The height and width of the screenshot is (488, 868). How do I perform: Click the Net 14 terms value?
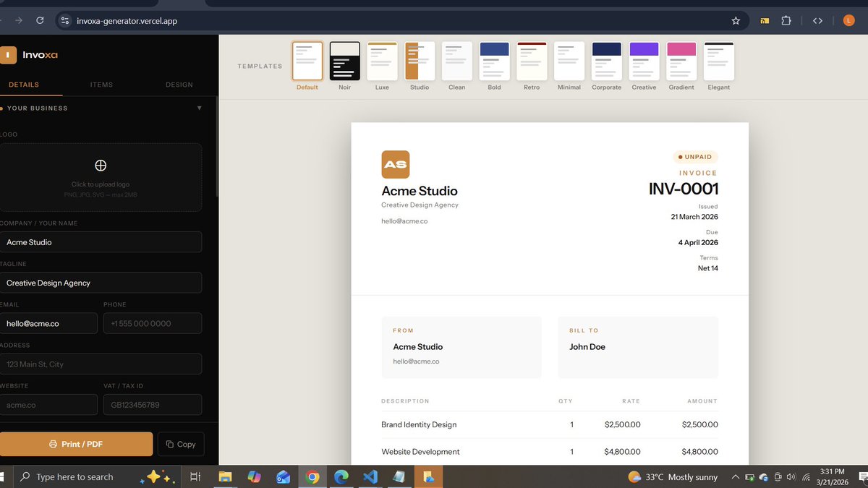click(708, 268)
